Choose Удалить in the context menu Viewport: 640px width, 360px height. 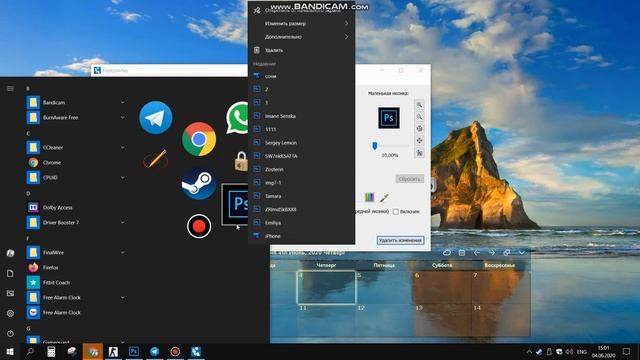pyautogui.click(x=301, y=50)
